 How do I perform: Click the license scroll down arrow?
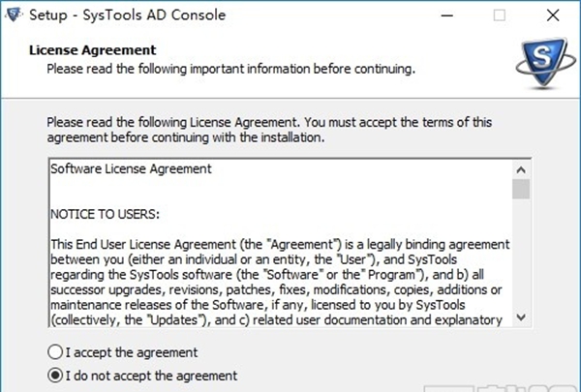(x=521, y=317)
